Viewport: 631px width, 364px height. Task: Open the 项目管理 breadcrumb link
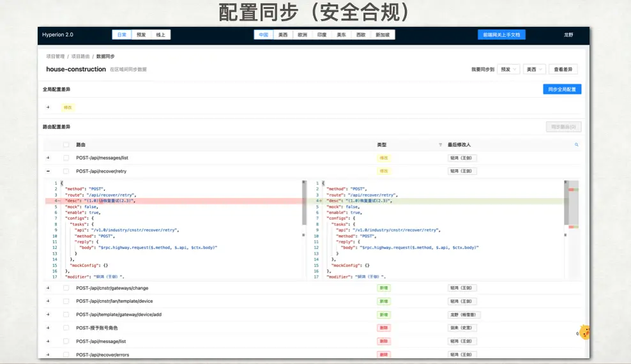55,56
